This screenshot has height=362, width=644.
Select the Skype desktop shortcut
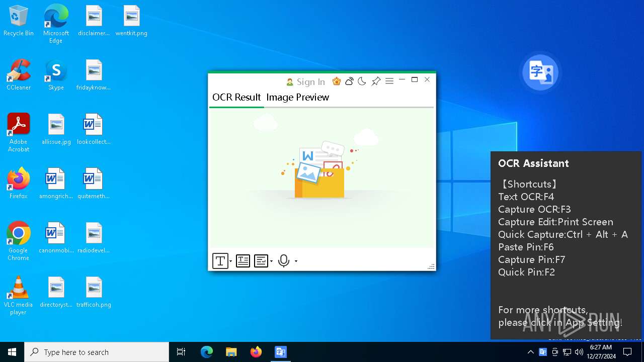[56, 75]
